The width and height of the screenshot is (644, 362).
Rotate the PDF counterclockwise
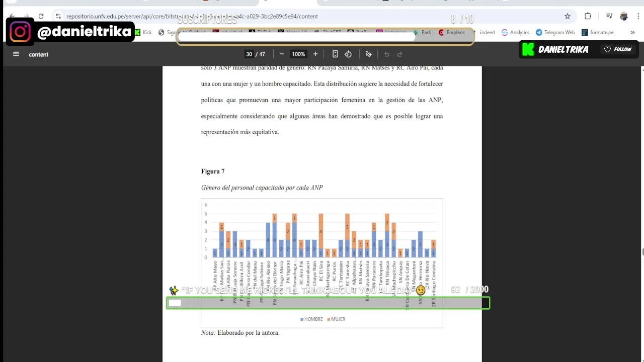348,54
